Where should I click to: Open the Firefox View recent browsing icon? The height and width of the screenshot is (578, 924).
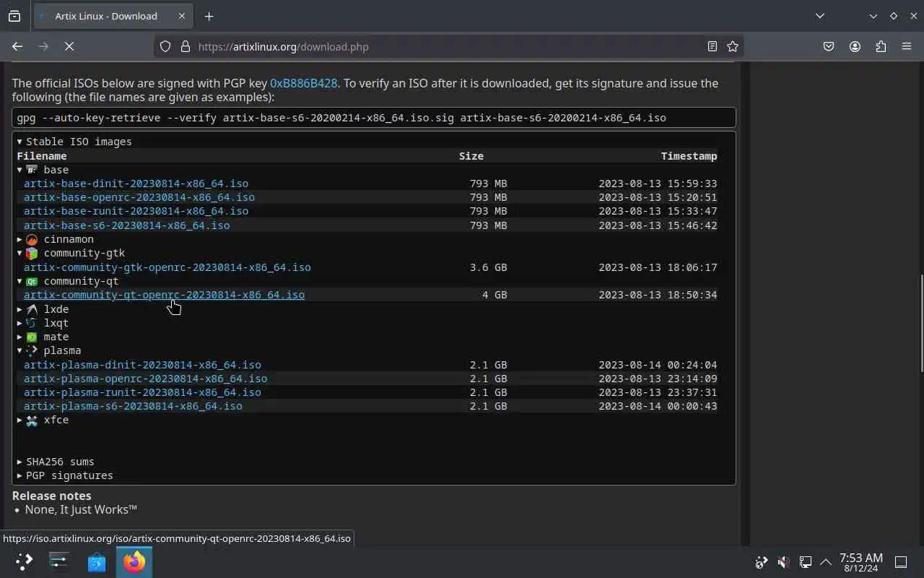tap(14, 16)
